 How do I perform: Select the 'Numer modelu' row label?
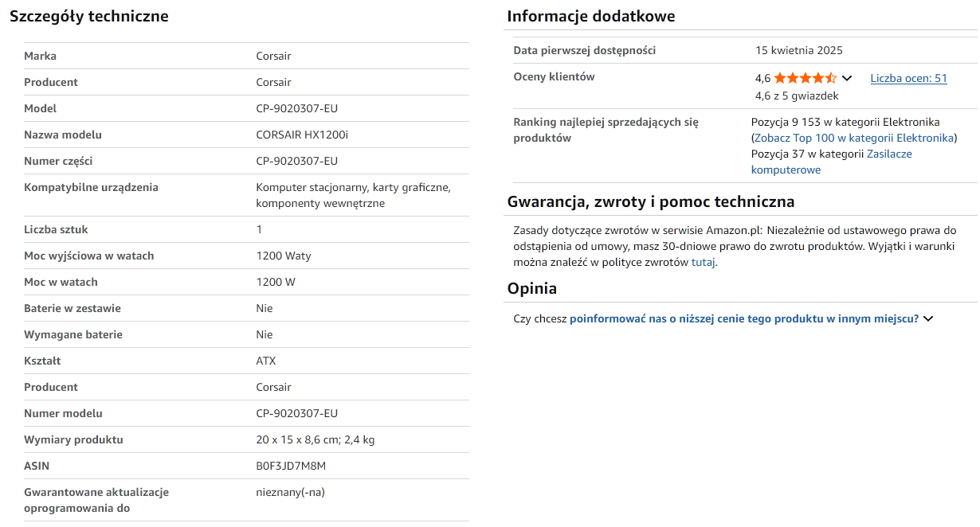pos(63,413)
